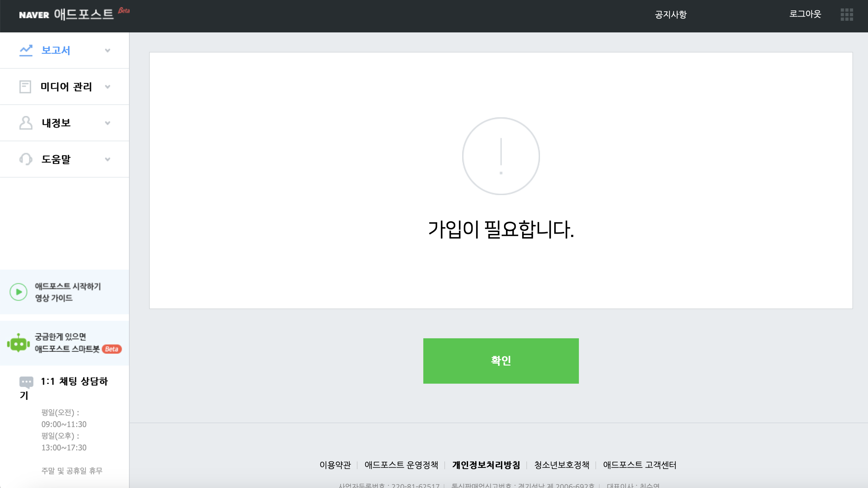Click the 미디어 관리 document icon
868x488 pixels.
(25, 87)
